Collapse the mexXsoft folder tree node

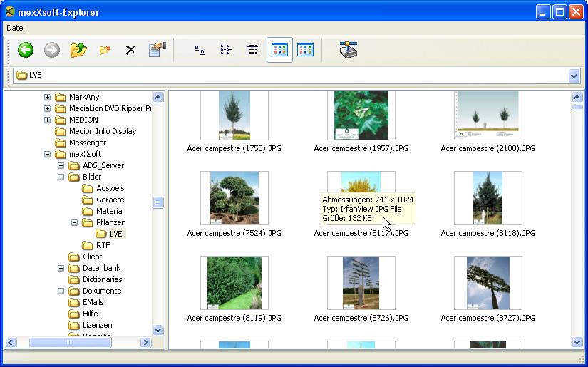click(48, 154)
